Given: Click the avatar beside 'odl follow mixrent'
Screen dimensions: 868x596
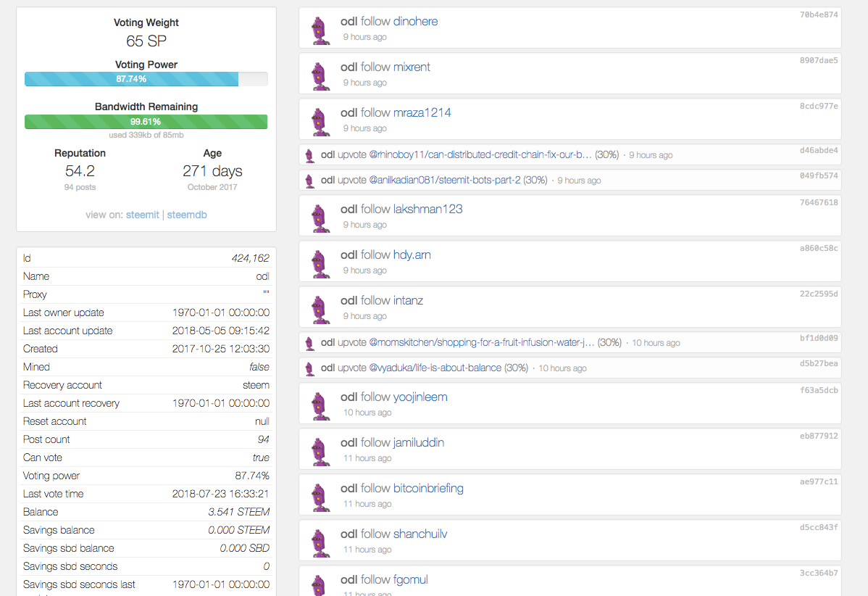Looking at the screenshot, I should click(320, 76).
